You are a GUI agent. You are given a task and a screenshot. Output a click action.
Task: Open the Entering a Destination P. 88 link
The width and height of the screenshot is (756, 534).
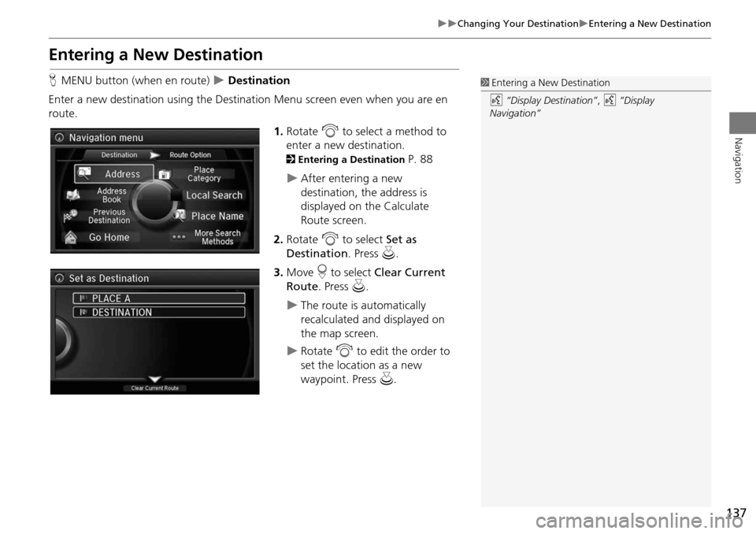[359, 159]
